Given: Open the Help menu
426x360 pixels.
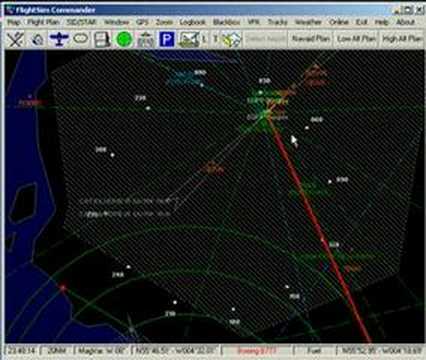Looking at the screenshot, I should point(382,22).
